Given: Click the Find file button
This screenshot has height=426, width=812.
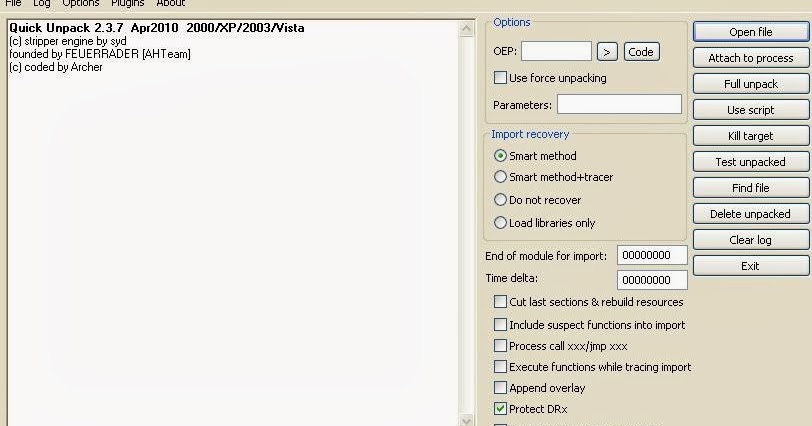Looking at the screenshot, I should (x=750, y=188).
